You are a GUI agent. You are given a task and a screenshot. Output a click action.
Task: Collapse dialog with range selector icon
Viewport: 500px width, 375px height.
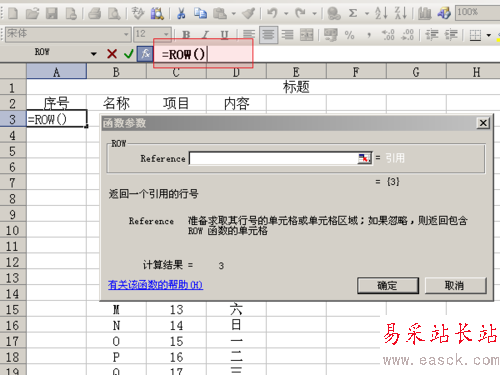(364, 158)
